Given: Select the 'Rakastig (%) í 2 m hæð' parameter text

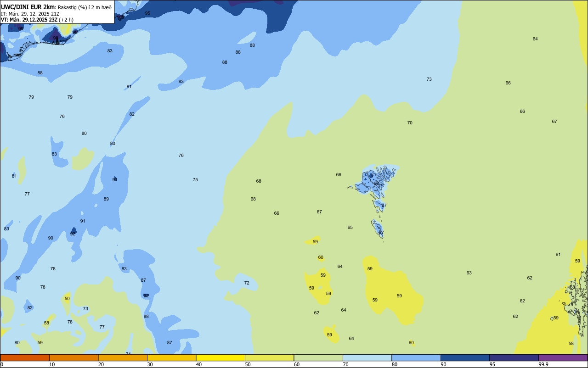Looking at the screenshot, I should pos(85,7).
